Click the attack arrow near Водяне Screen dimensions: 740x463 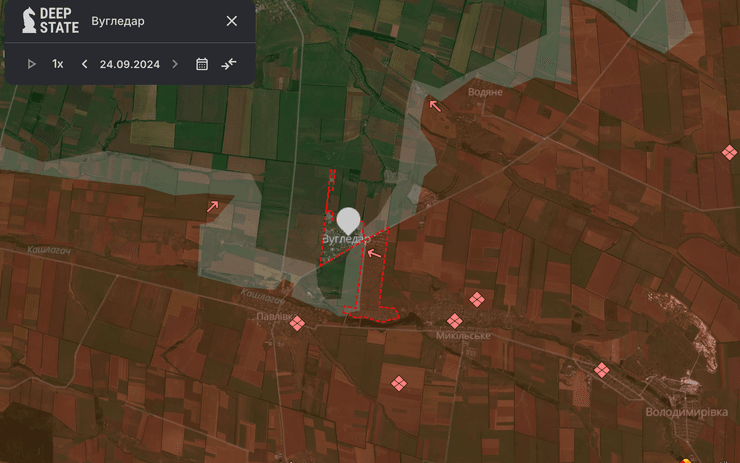click(434, 104)
